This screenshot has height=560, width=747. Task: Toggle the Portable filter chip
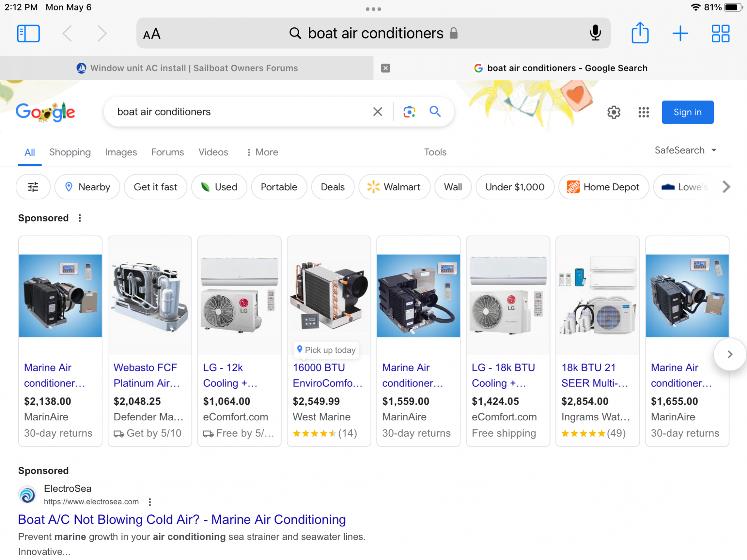click(x=279, y=187)
